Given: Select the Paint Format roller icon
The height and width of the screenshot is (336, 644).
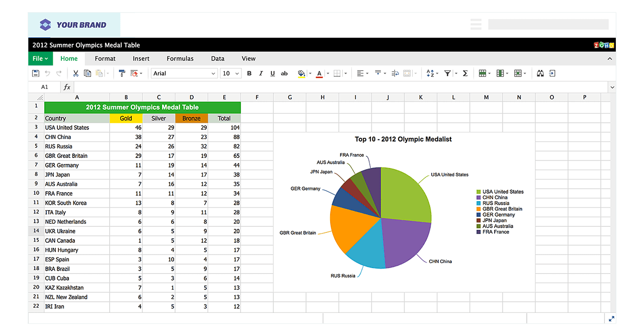Looking at the screenshot, I should (x=122, y=73).
